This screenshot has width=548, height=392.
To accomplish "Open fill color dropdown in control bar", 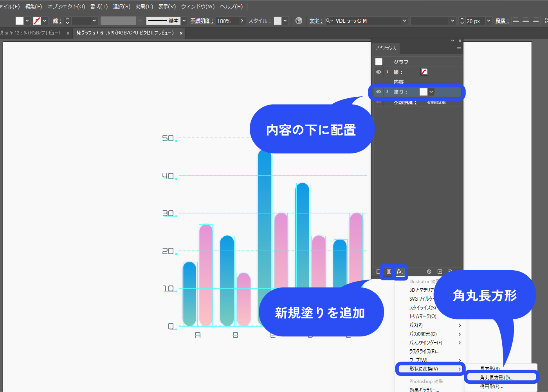I will (27, 21).
